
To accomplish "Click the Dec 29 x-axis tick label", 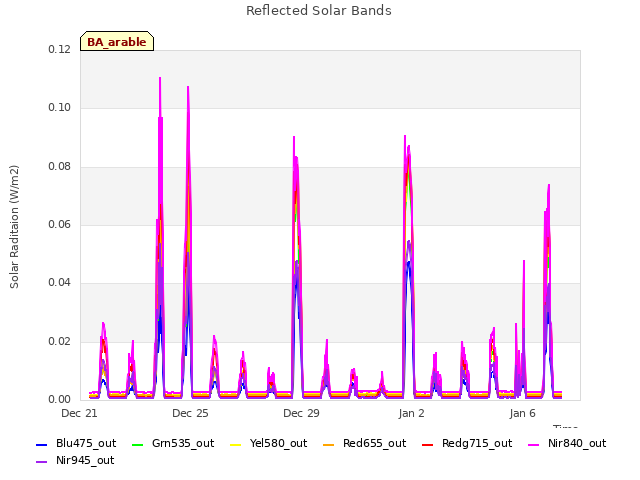I will tap(301, 413).
